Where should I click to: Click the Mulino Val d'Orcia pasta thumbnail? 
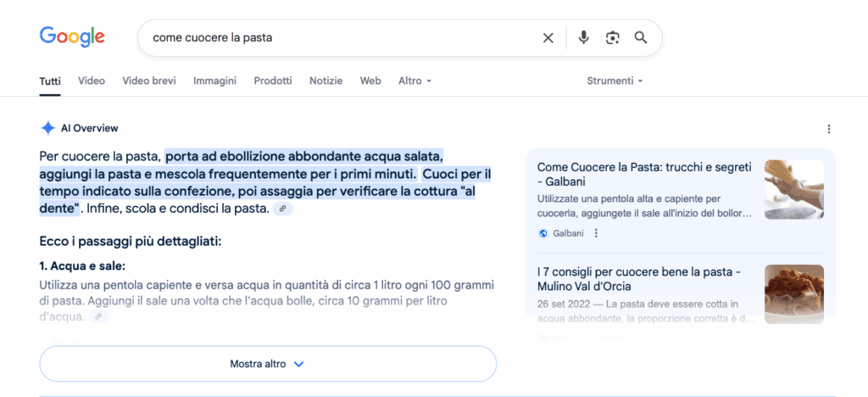click(793, 294)
